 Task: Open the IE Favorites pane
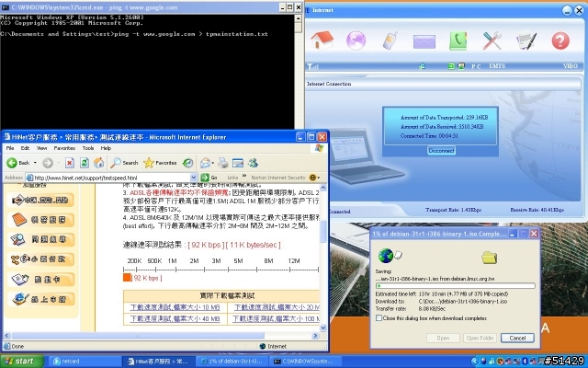point(160,163)
